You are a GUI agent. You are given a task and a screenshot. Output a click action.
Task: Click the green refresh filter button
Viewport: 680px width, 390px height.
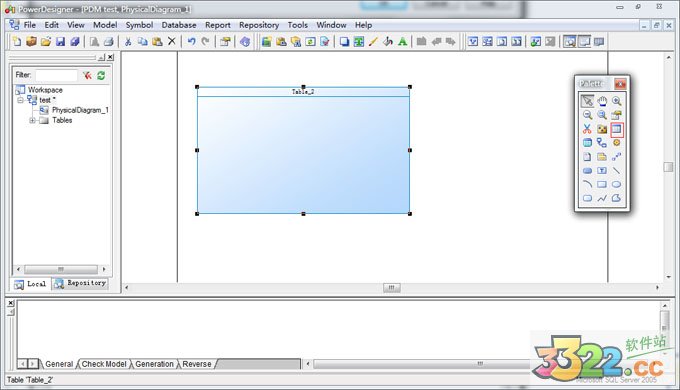pyautogui.click(x=101, y=75)
